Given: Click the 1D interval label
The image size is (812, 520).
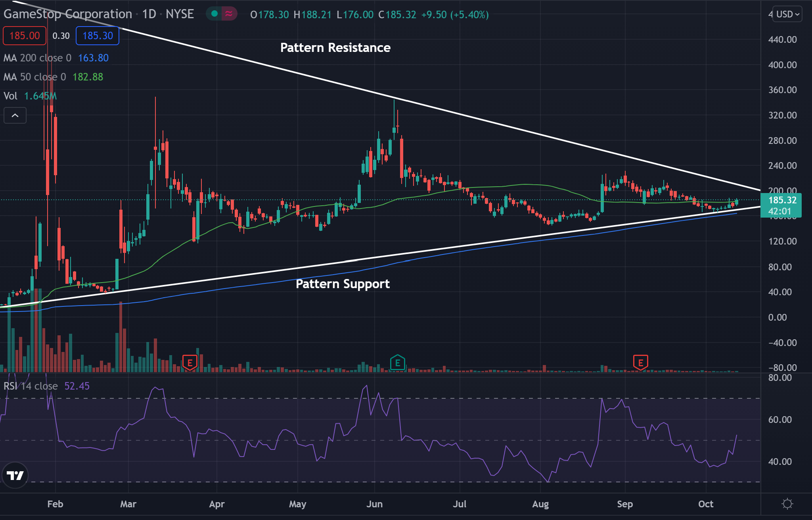Looking at the screenshot, I should (x=149, y=14).
